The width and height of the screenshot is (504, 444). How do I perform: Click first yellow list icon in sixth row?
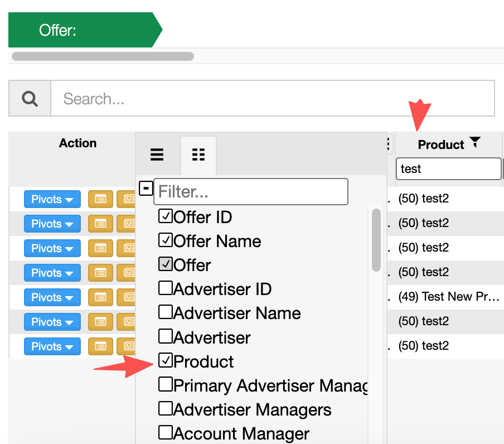[100, 322]
